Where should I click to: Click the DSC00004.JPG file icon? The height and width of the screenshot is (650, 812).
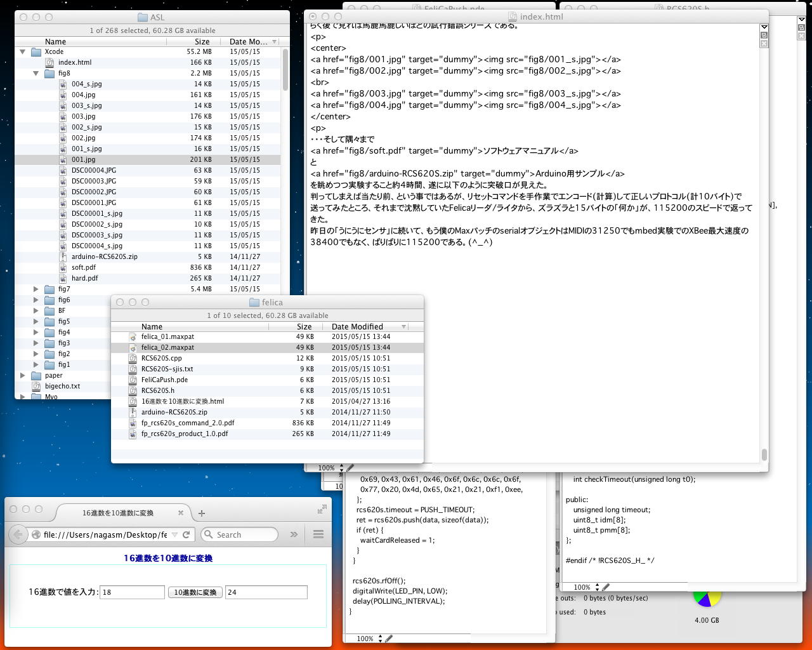[63, 171]
